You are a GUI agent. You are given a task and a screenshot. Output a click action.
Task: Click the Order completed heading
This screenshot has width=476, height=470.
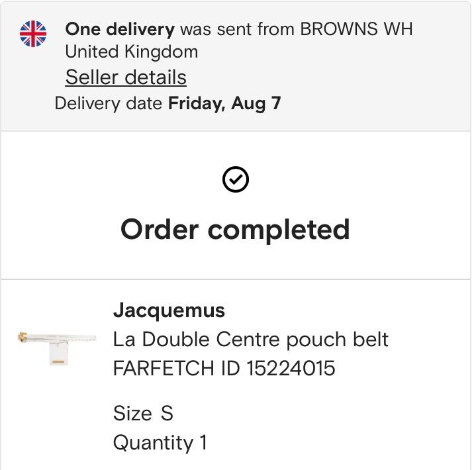(235, 230)
